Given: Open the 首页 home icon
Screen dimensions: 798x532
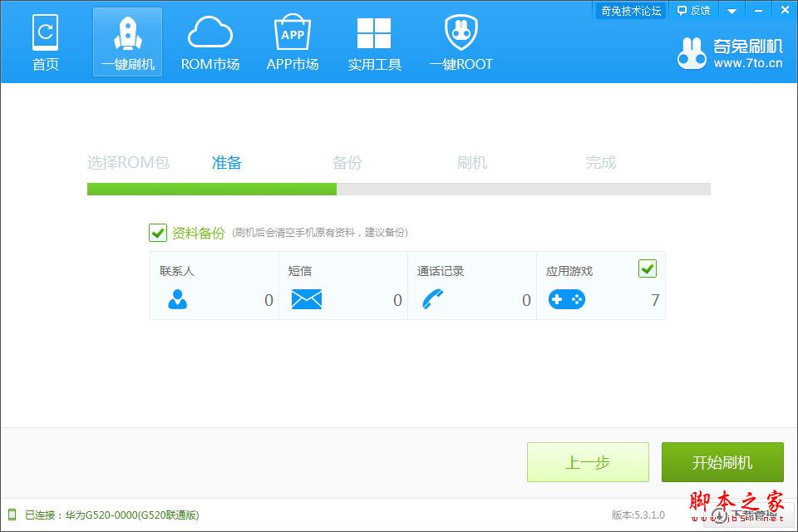Looking at the screenshot, I should pos(45,32).
